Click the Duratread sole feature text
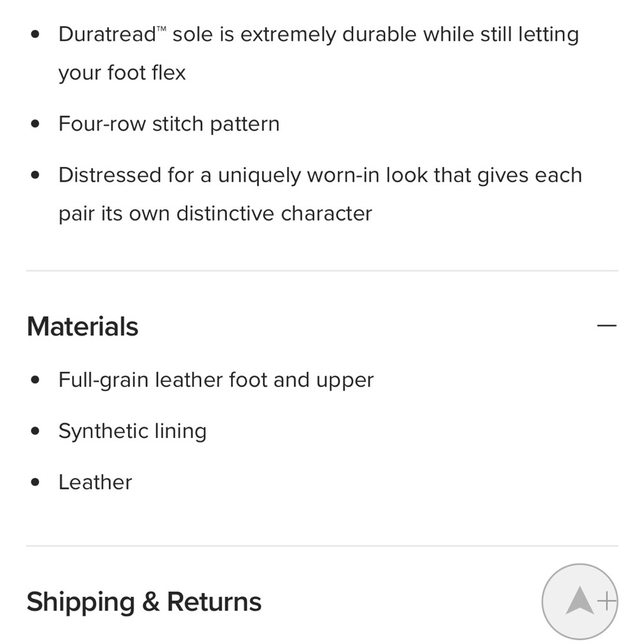Screen dimensions: 644x644 tap(318, 34)
